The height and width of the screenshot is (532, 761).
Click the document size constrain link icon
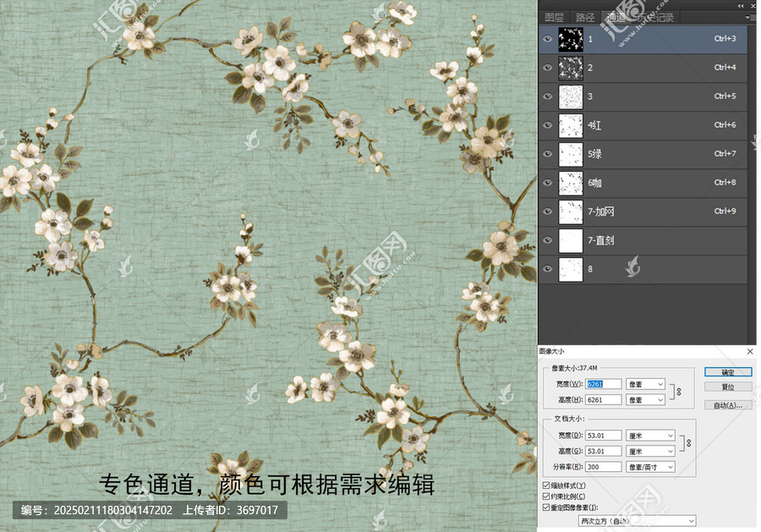click(688, 442)
